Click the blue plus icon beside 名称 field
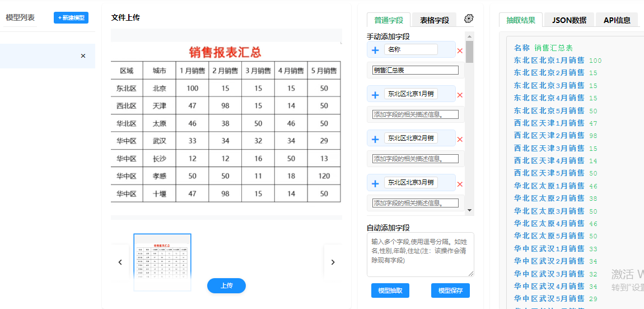The width and height of the screenshot is (644, 309). (x=375, y=50)
